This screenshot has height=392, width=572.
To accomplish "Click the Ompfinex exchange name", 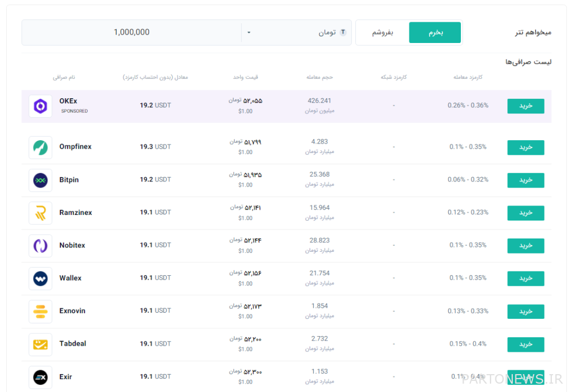I will [x=75, y=147].
